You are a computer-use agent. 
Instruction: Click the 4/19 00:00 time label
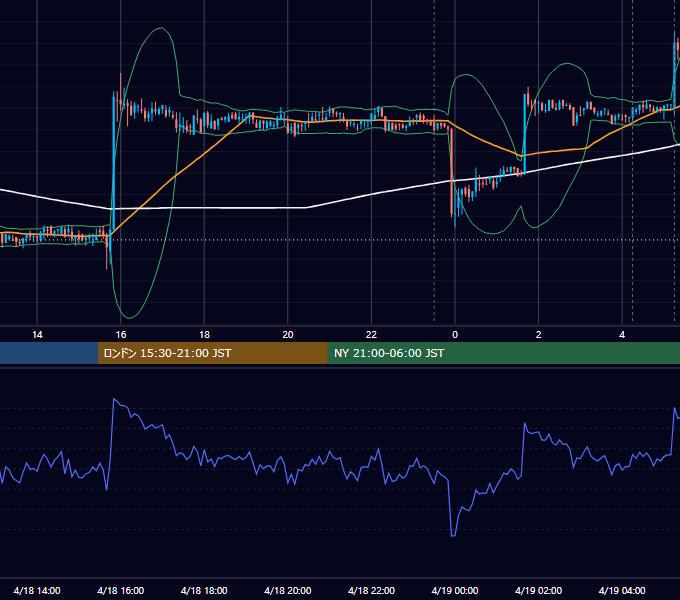click(454, 590)
